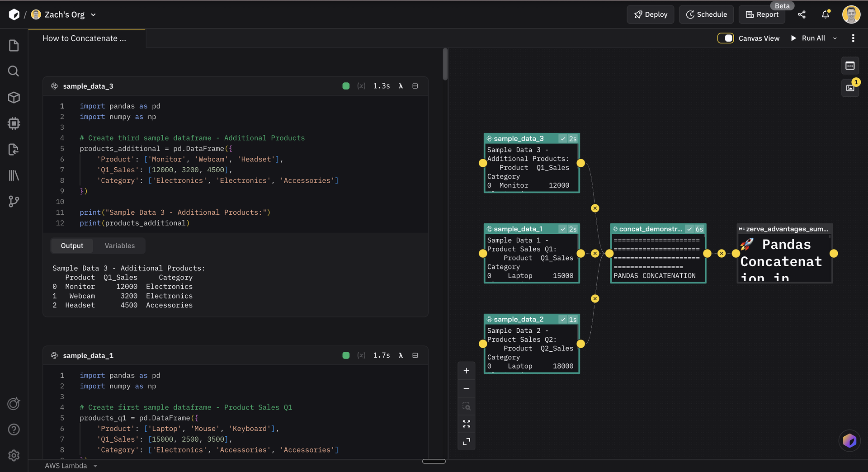868x472 pixels.
Task: Select the sample_data_2 canvas node
Action: click(532, 344)
